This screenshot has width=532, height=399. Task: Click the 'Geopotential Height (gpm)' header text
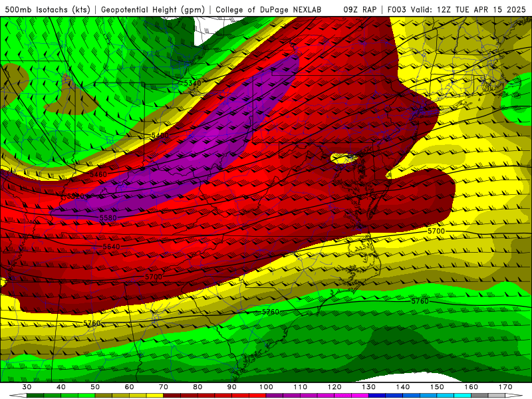[x=153, y=9]
